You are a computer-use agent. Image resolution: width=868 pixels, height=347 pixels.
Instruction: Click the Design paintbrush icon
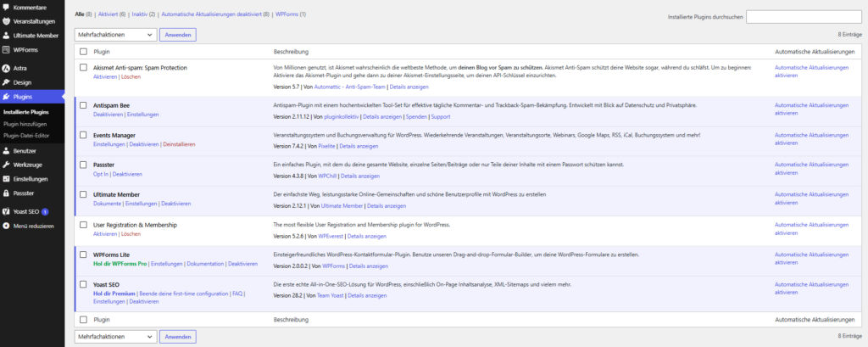click(6, 82)
